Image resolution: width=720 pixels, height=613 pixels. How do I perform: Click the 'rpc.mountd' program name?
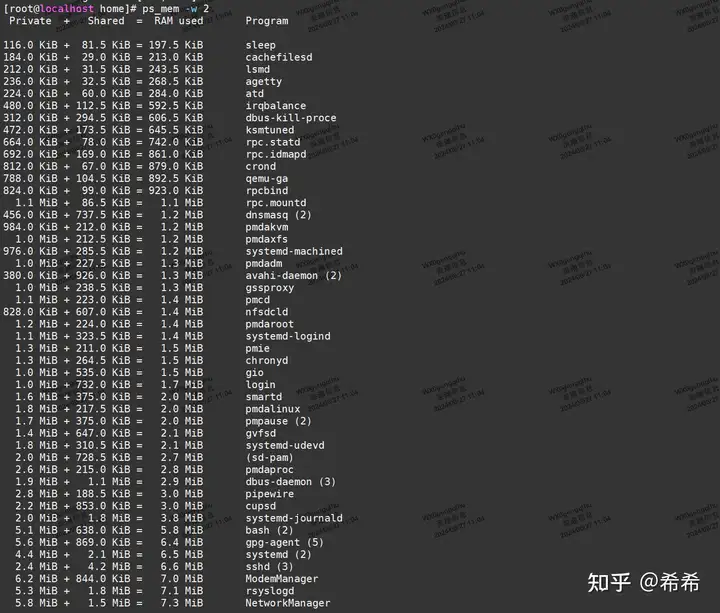coord(276,202)
